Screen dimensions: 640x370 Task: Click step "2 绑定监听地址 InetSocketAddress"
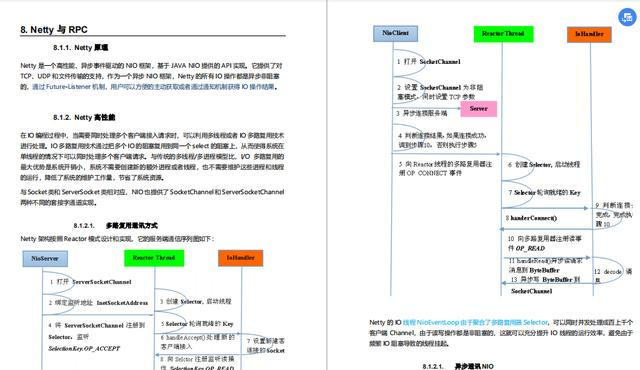coord(98,303)
